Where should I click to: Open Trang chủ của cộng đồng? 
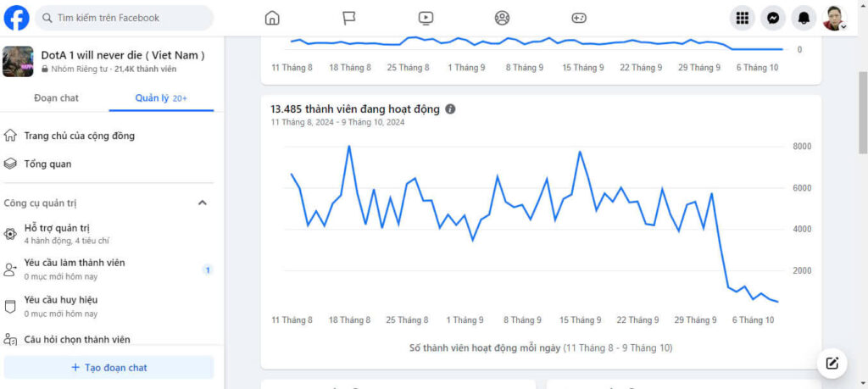[79, 136]
